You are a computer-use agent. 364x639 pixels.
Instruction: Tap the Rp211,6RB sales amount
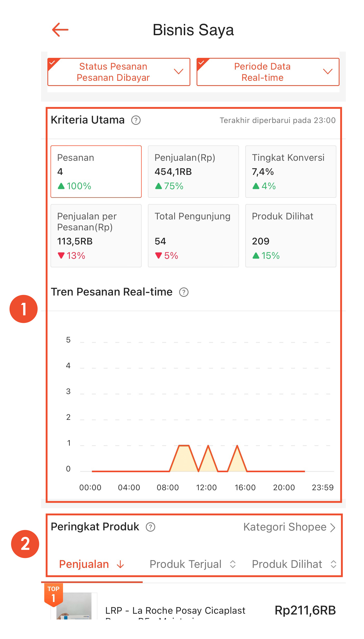(305, 610)
